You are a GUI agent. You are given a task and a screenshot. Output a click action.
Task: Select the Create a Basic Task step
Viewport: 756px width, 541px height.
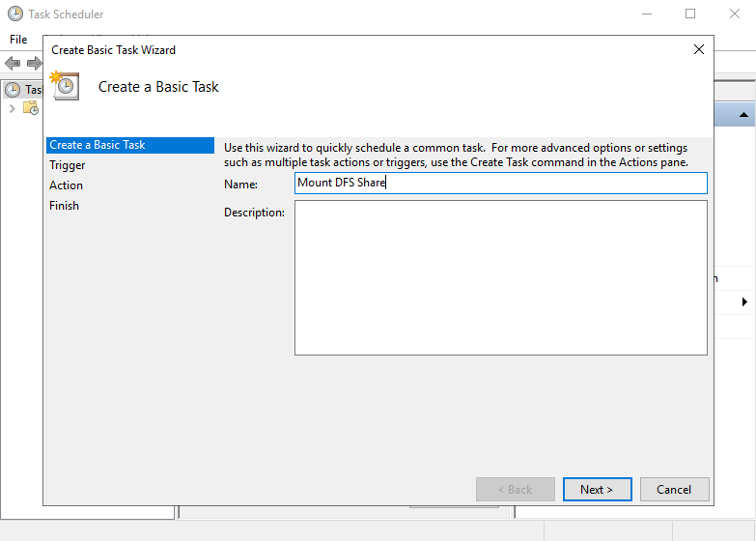click(x=98, y=145)
